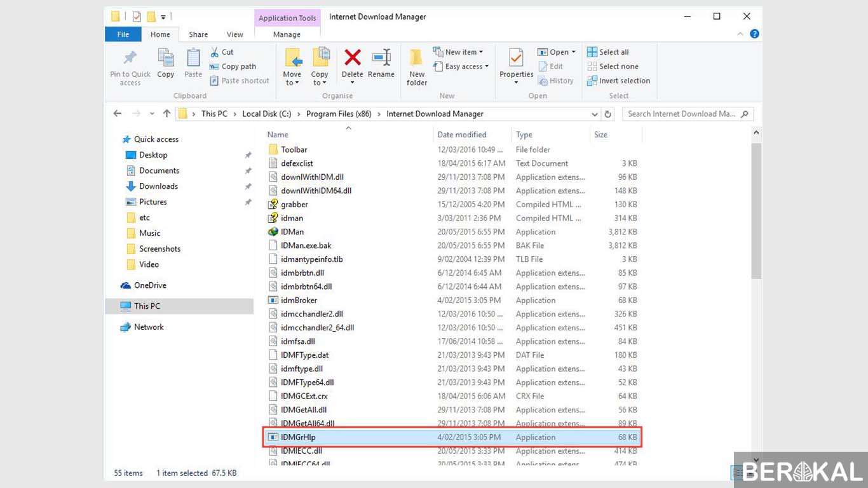The image size is (868, 488).
Task: Click Paste shortcut in the ribbon
Action: tap(240, 81)
